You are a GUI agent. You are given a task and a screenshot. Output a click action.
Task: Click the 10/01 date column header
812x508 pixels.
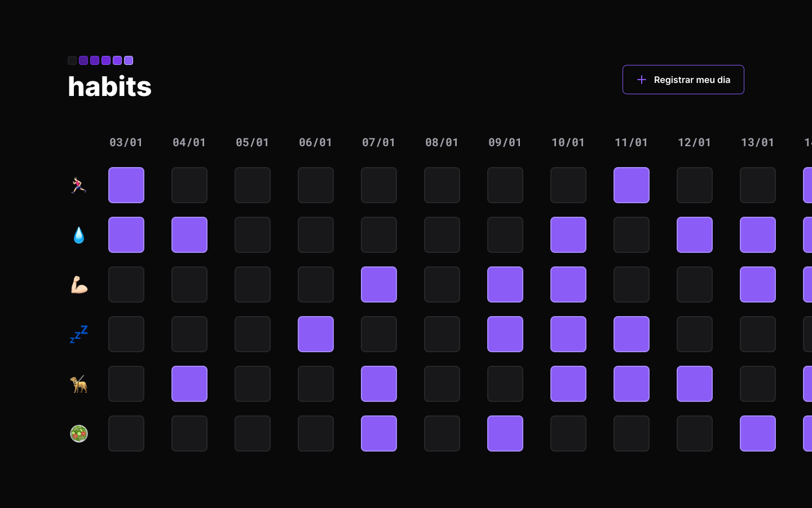pos(568,142)
